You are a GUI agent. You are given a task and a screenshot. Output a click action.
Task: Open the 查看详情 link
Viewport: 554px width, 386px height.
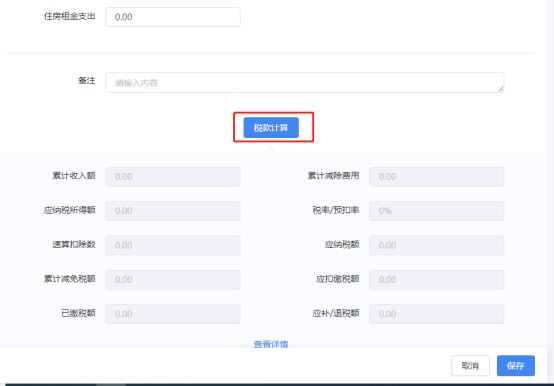coord(271,344)
